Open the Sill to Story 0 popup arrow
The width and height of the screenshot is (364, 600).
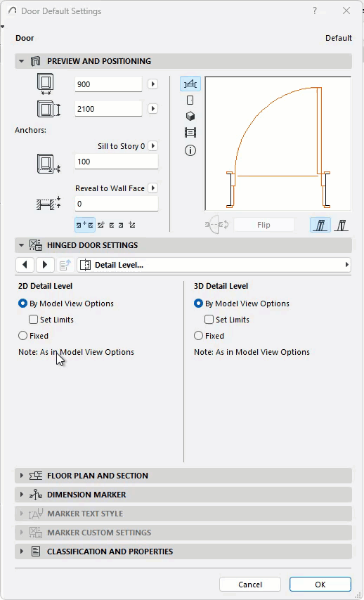[x=152, y=146]
